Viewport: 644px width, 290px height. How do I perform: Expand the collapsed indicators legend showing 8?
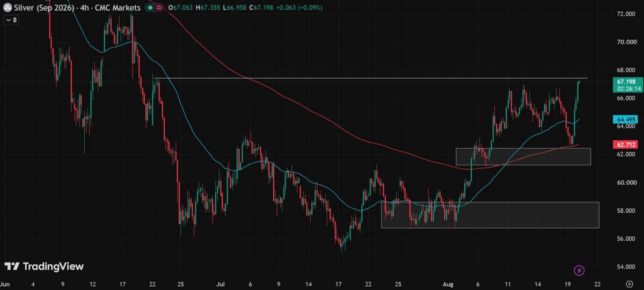point(11,20)
